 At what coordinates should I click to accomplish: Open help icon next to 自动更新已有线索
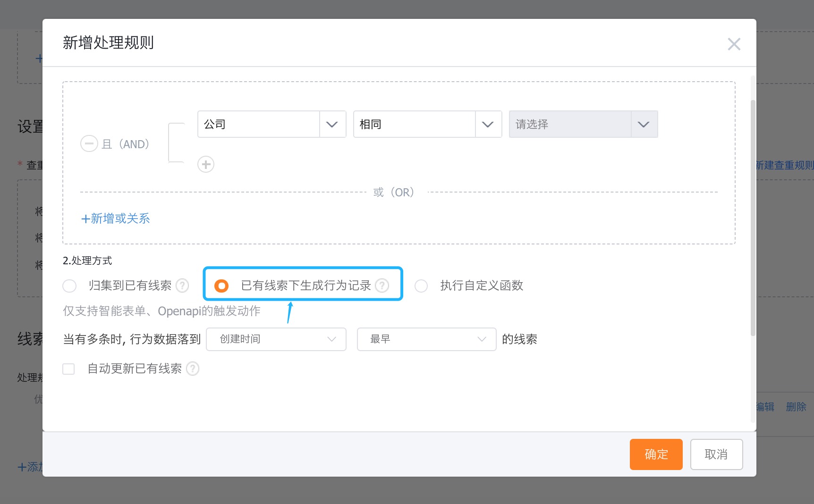[x=193, y=369]
